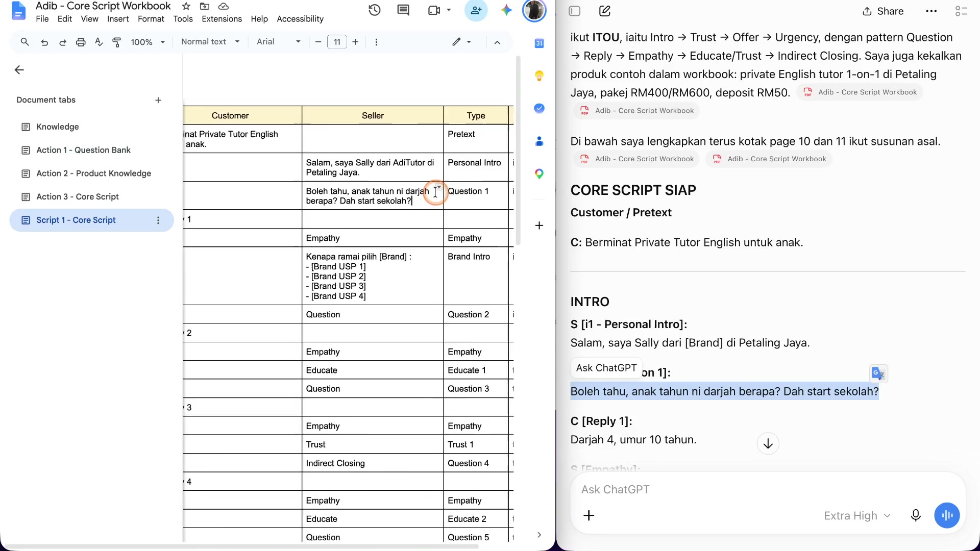The height and width of the screenshot is (551, 980).
Task: Open Google Calendar side panel icon
Action: [539, 43]
